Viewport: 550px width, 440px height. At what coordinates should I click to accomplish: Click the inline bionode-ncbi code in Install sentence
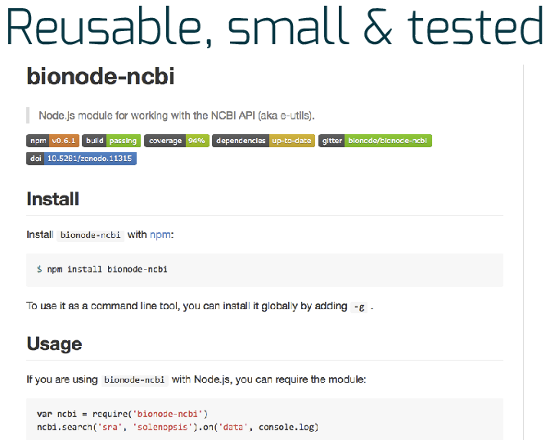pos(90,235)
